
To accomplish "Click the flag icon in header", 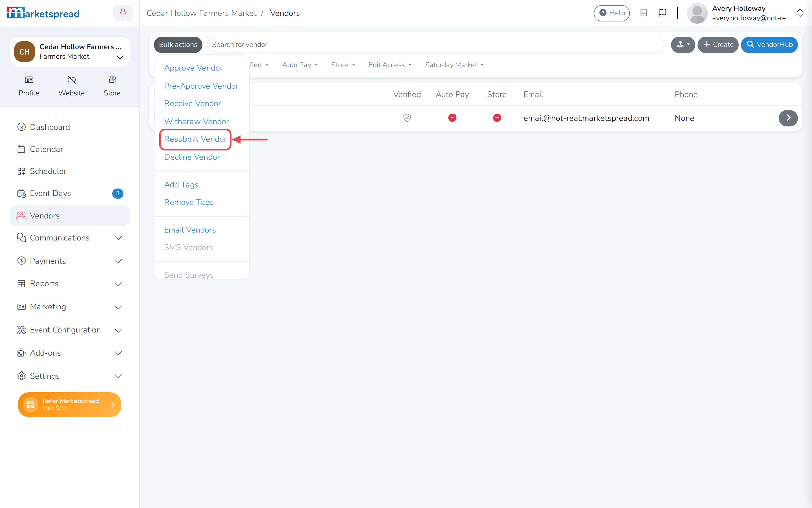I will (x=662, y=13).
